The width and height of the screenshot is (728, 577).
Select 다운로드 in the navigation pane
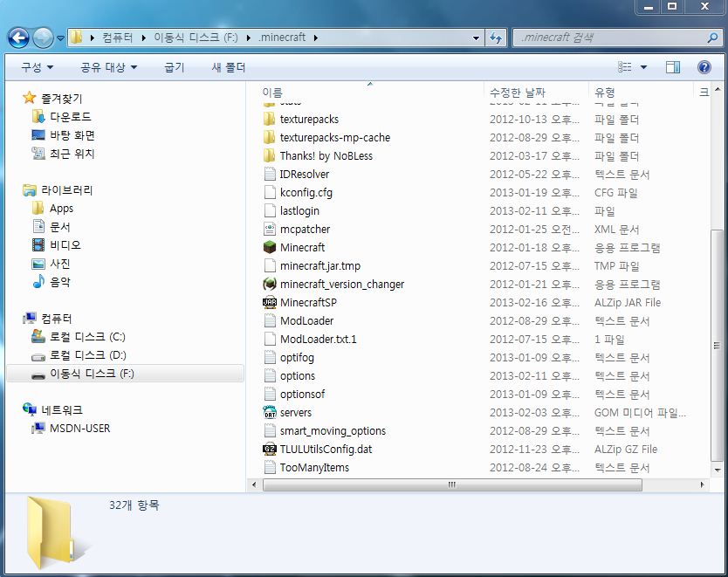point(71,116)
